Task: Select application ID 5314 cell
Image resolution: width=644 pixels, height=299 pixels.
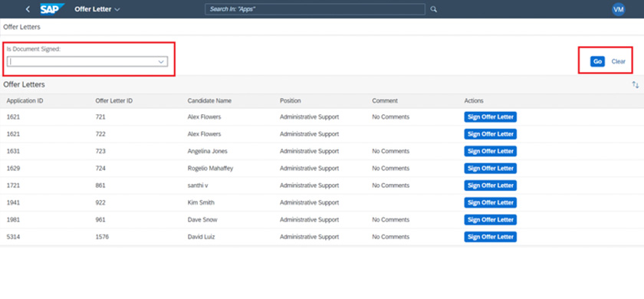Action: (x=13, y=237)
